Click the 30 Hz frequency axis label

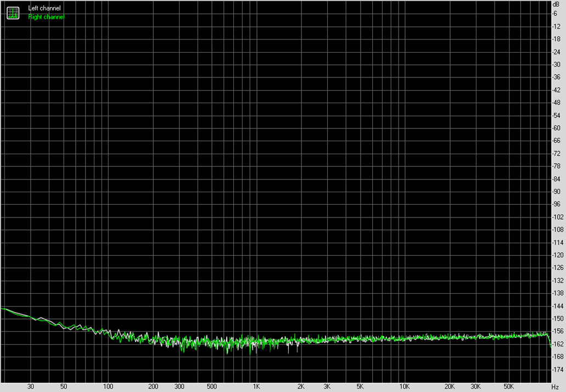pyautogui.click(x=31, y=387)
